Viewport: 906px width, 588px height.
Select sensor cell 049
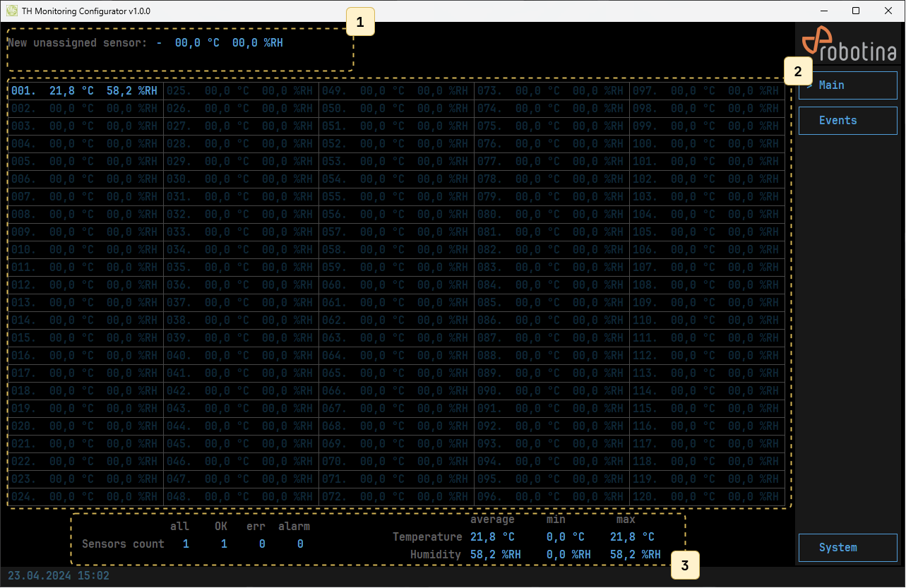click(396, 91)
